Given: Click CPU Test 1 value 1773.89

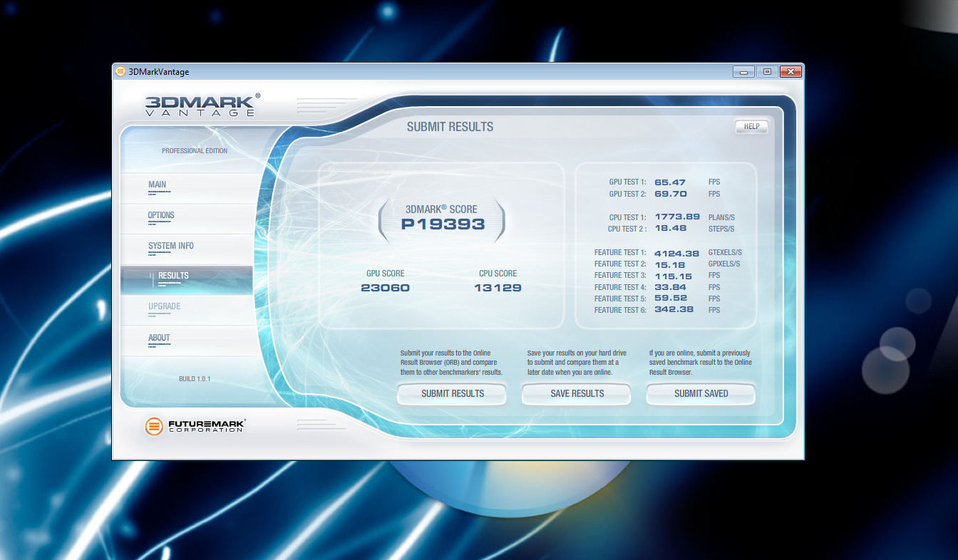Looking at the screenshot, I should coord(676,217).
